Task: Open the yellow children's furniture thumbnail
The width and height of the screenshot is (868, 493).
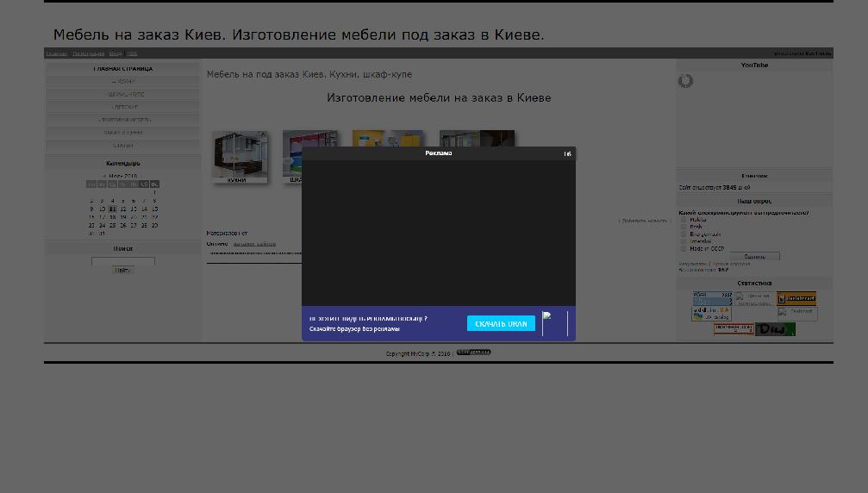Action: coord(388,138)
